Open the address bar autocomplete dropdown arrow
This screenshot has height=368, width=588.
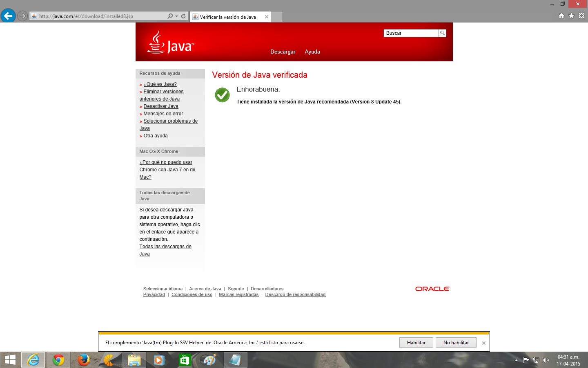176,16
